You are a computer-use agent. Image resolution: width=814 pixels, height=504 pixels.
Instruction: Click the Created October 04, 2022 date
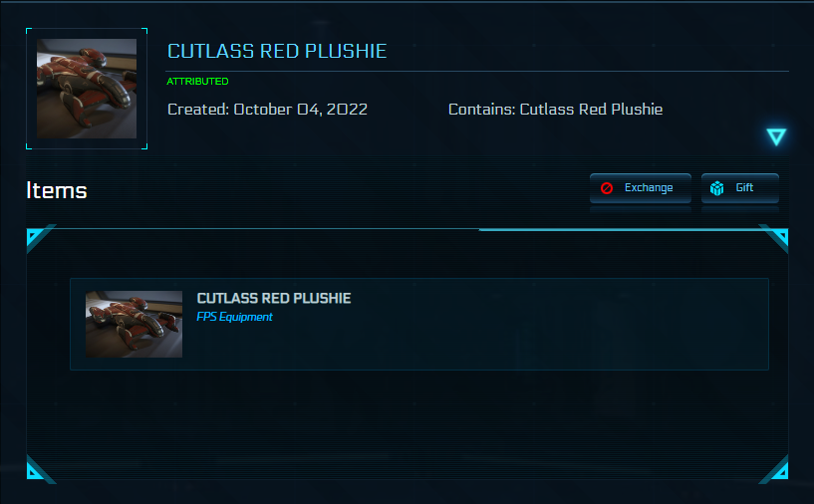pos(267,109)
